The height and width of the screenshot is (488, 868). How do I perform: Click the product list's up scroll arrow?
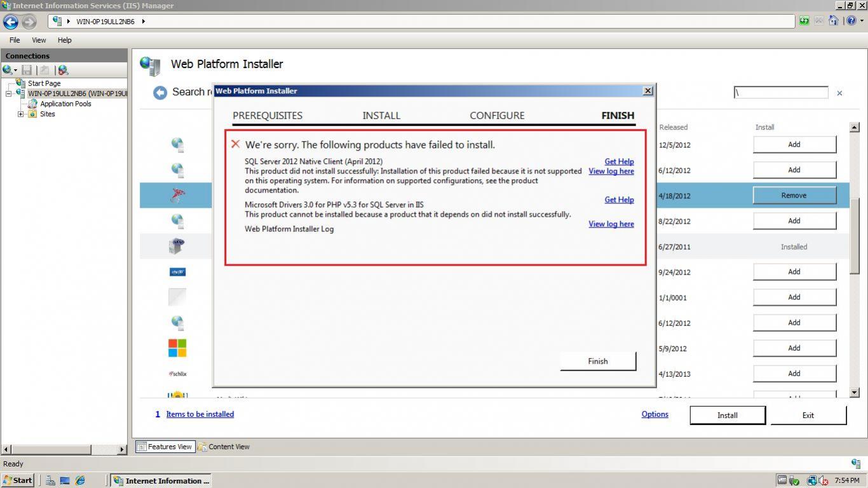[855, 127]
